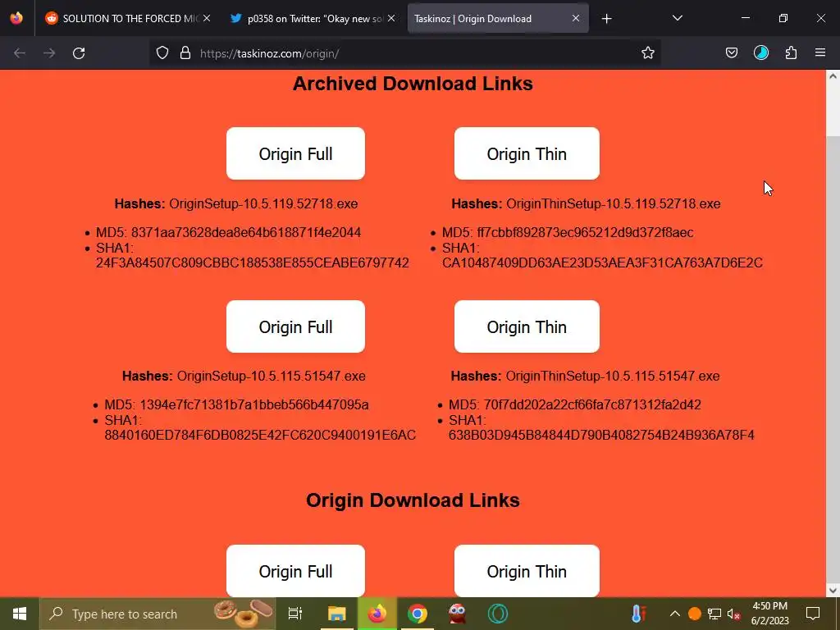840x630 pixels.
Task: Open Task View from the taskbar
Action: (295, 614)
